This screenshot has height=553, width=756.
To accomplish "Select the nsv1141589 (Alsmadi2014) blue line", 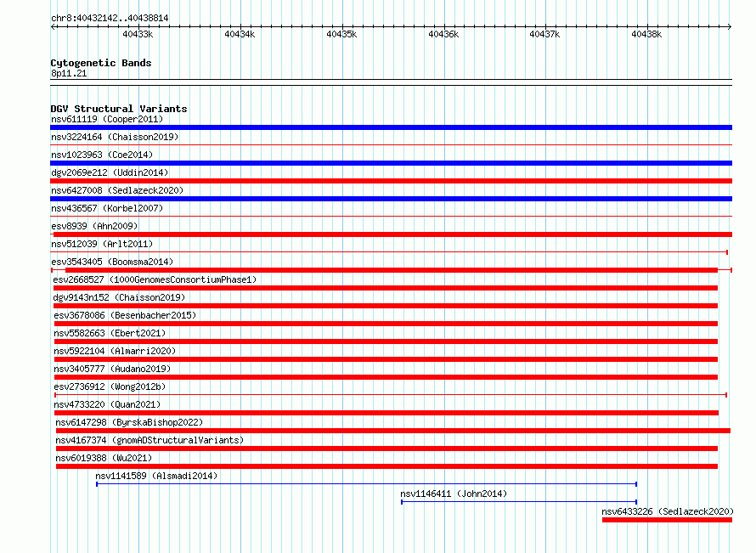I will point(366,484).
